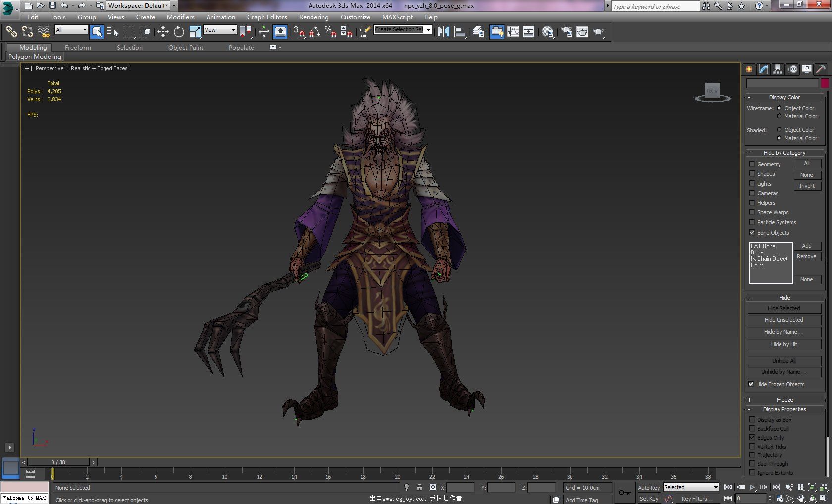Switch to the Freeform ribbon tab
The image size is (832, 504).
point(78,47)
